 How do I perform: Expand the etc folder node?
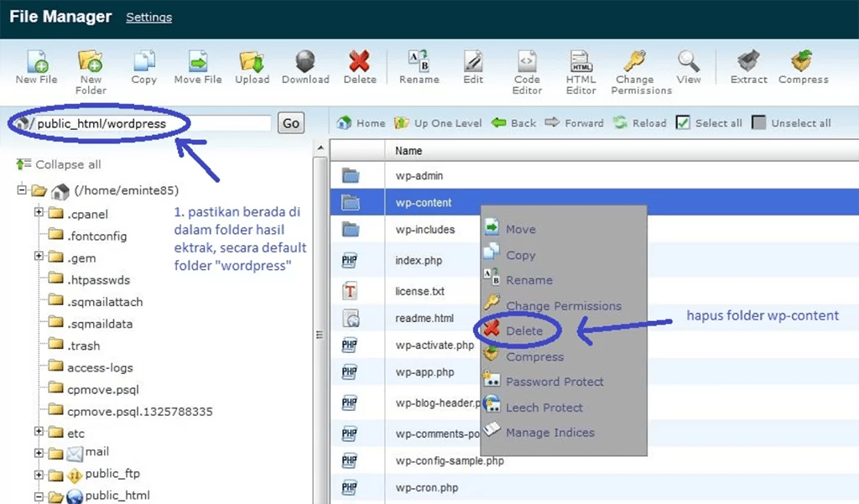pos(39,430)
